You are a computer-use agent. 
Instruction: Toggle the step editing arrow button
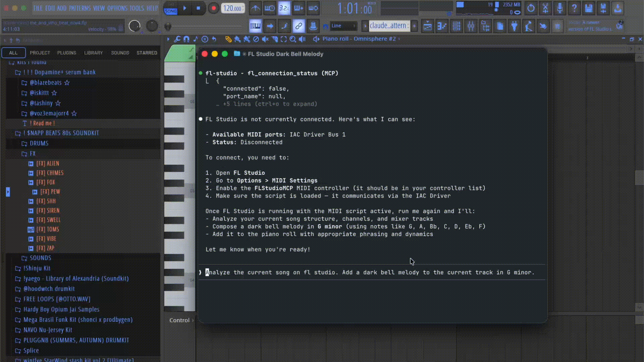[270, 26]
